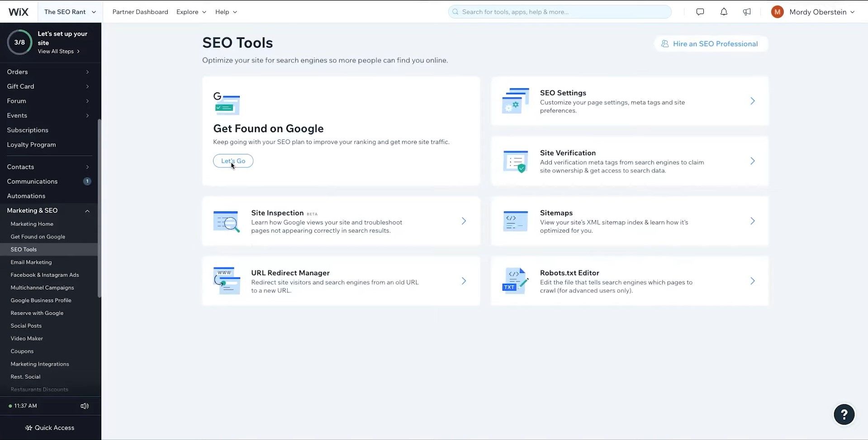
Task: Select Get Found on Google sidebar item
Action: click(38, 237)
